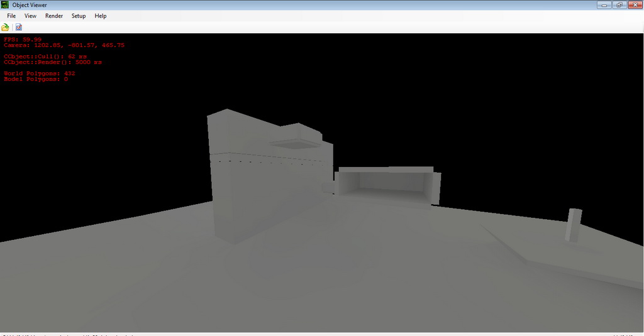Click the Object Viewer app title icon
Image resolution: width=644 pixels, height=336 pixels.
[5, 5]
